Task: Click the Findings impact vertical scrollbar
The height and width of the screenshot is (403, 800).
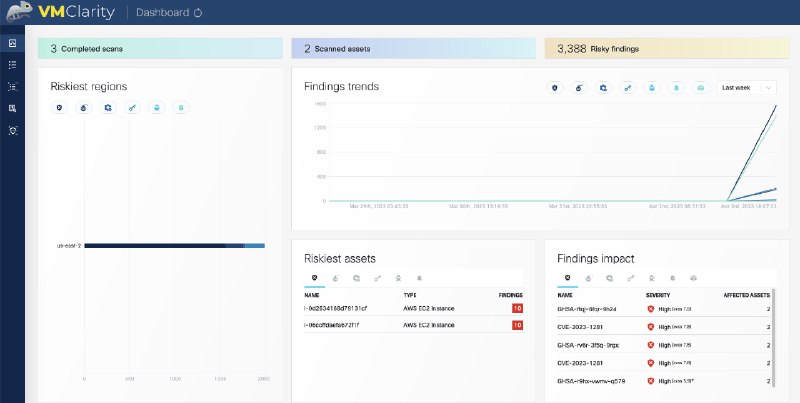Action: pos(774,337)
